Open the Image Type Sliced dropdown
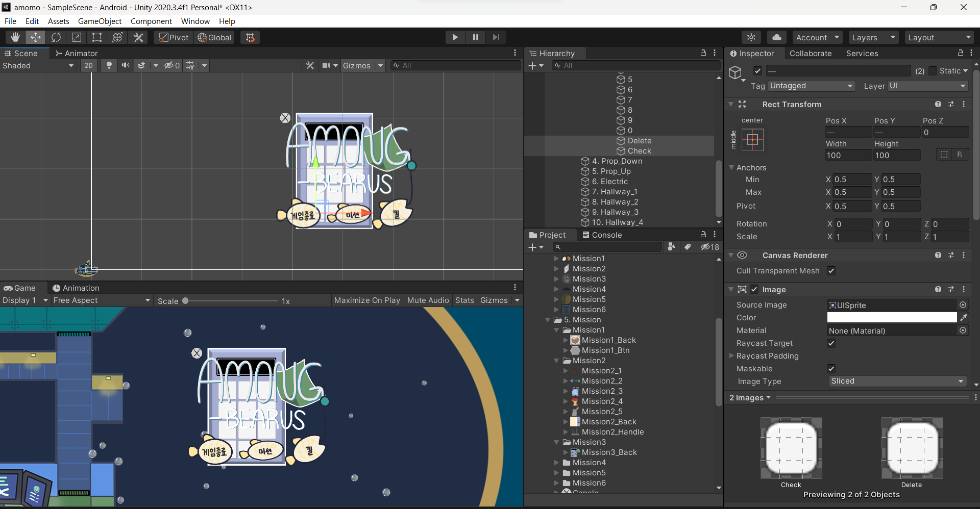The width and height of the screenshot is (980, 509). click(897, 381)
